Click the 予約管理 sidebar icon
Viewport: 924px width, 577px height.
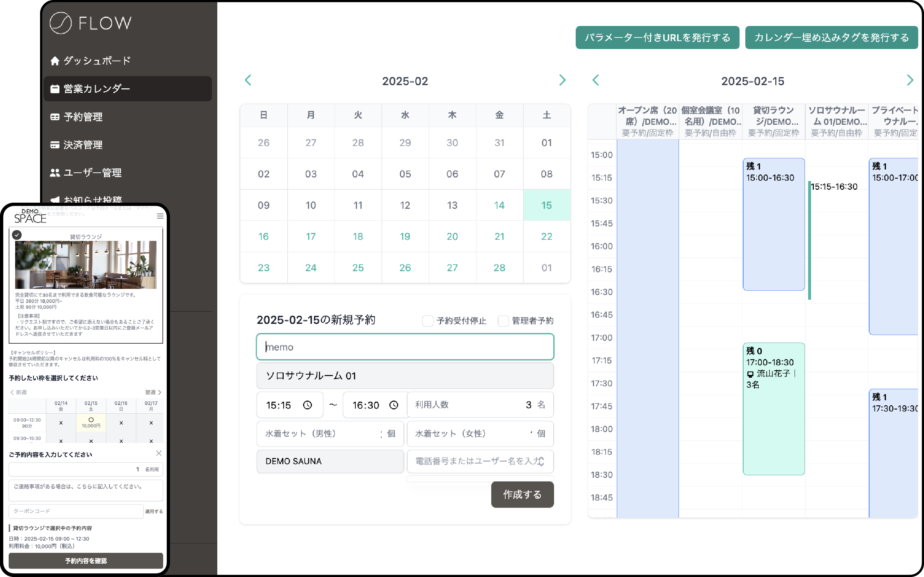(55, 117)
